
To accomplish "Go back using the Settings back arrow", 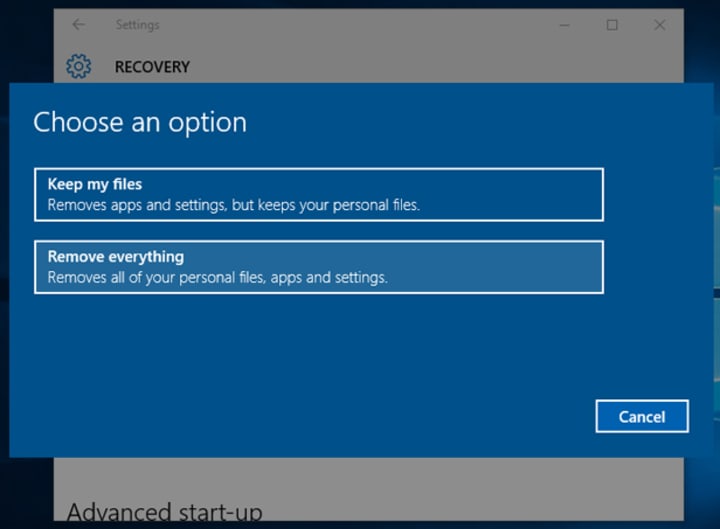I will (79, 24).
